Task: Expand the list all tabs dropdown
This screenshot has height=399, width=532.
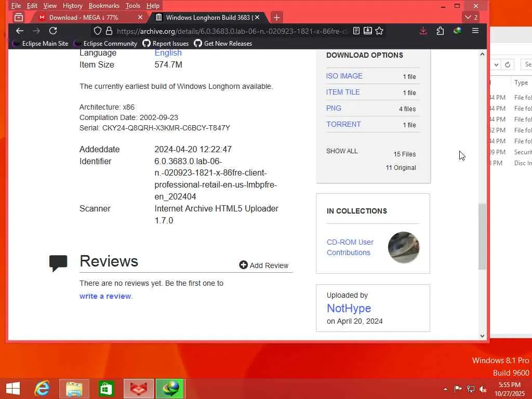Action: pyautogui.click(x=471, y=17)
